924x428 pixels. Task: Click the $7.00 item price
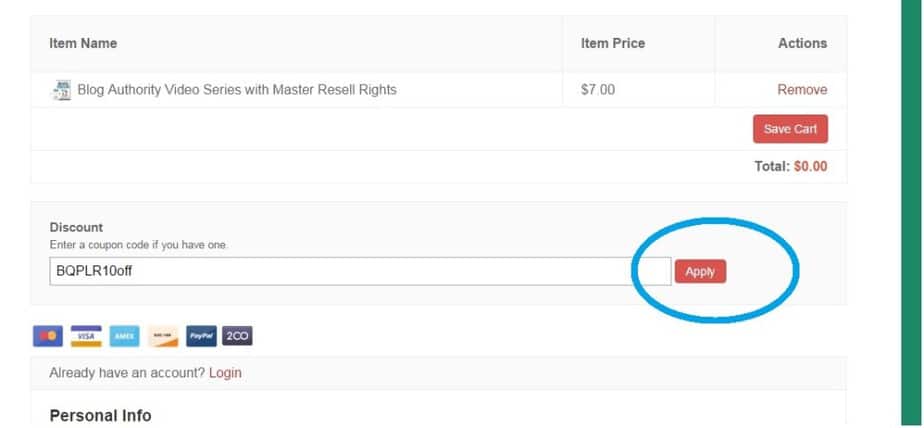pyautogui.click(x=598, y=90)
